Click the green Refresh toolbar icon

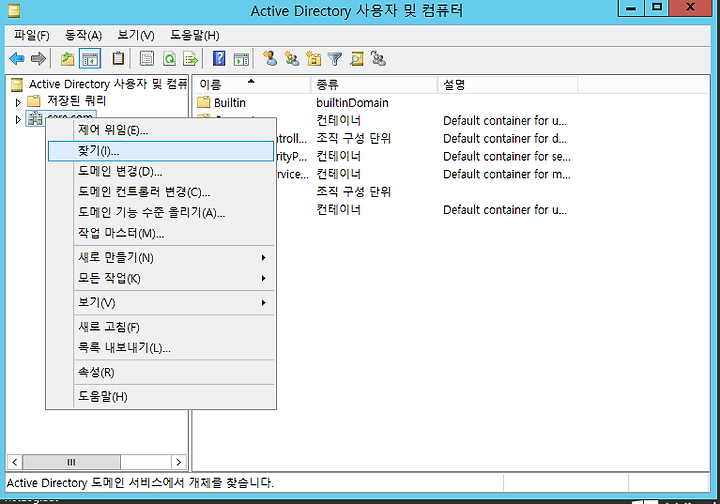point(169,59)
